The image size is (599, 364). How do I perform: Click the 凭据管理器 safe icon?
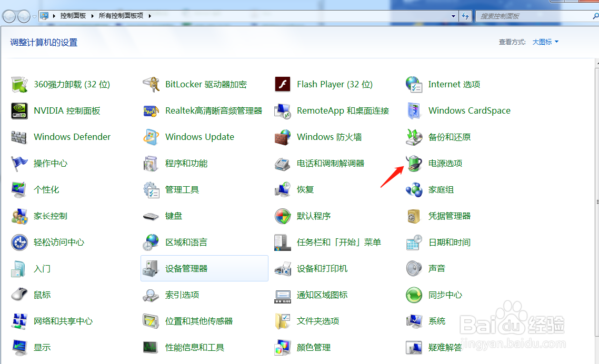[414, 216]
